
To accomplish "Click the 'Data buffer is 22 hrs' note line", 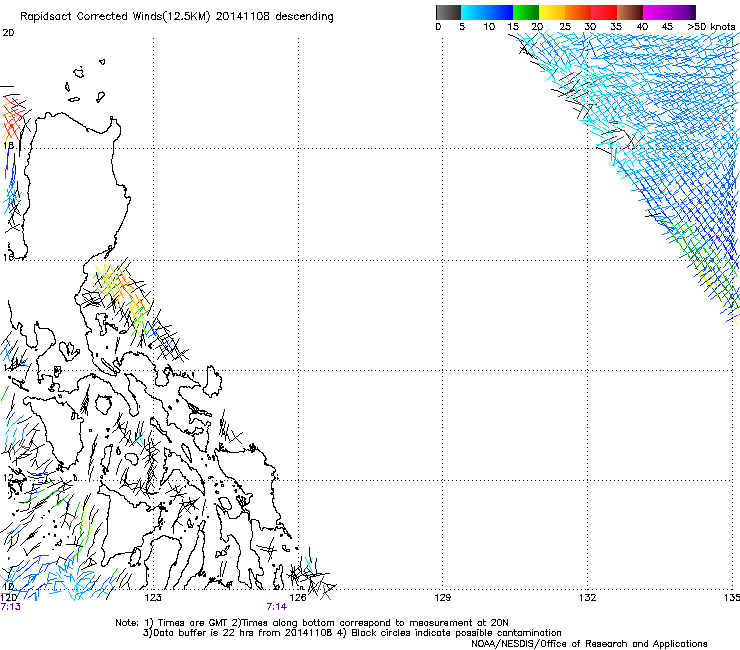I will (x=352, y=633).
